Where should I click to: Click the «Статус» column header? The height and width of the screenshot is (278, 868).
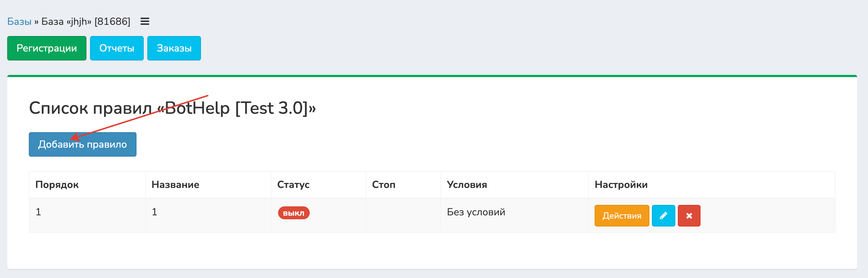coord(293,185)
